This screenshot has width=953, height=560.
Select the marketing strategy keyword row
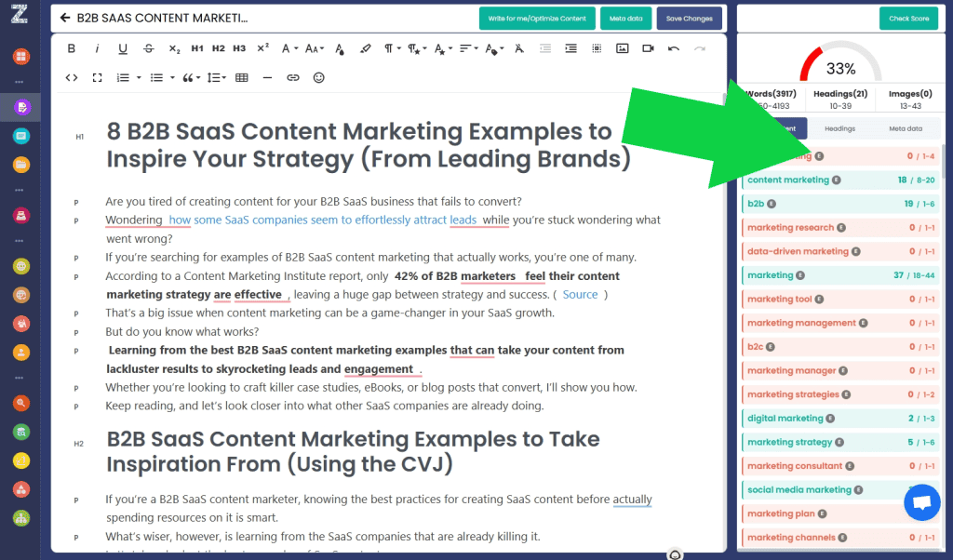point(840,442)
